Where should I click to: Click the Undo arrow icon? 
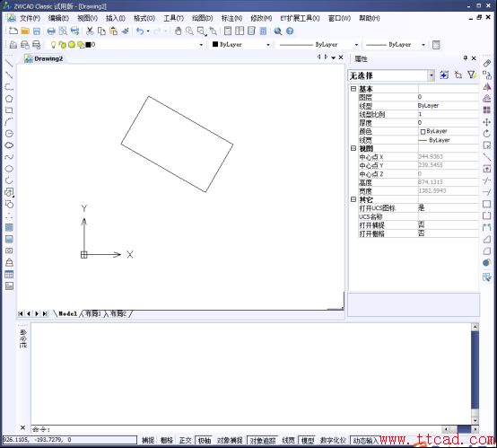point(140,31)
